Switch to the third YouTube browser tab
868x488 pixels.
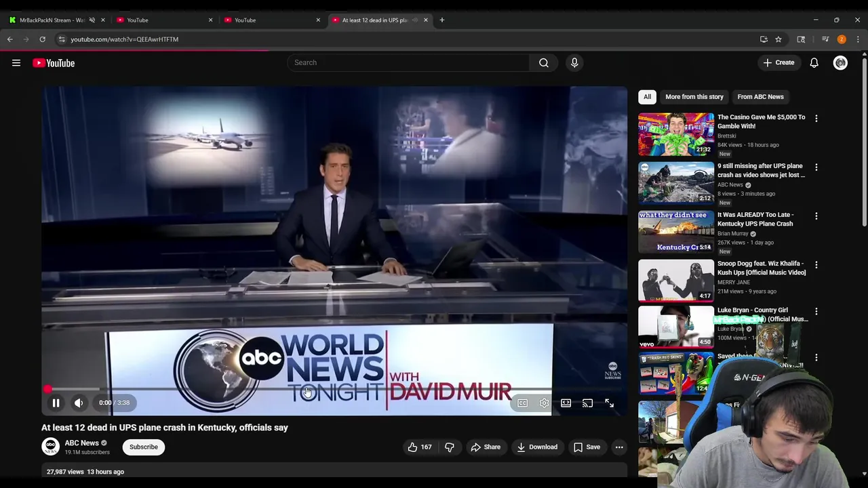click(x=272, y=20)
